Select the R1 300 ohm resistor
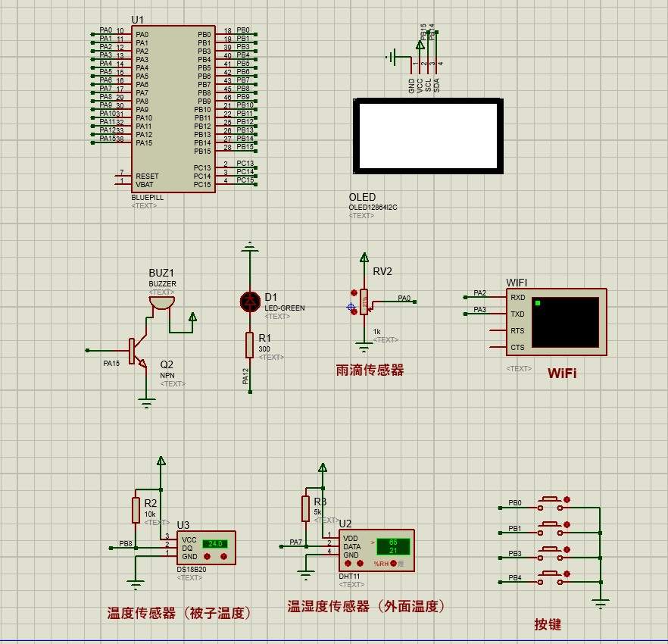 point(250,345)
